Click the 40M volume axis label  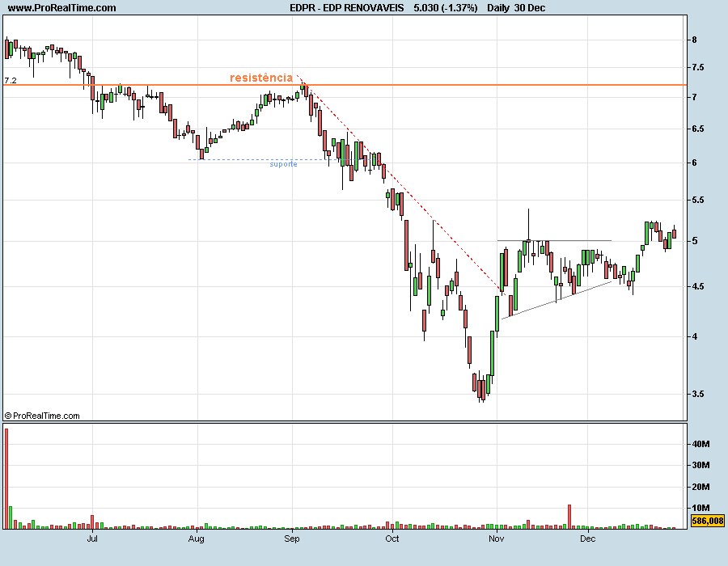tap(700, 445)
